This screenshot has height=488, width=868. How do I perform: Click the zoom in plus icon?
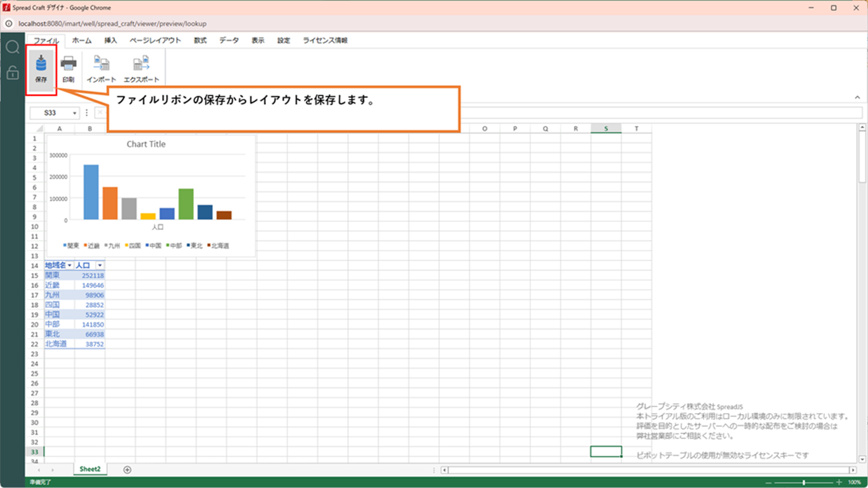tap(839, 482)
